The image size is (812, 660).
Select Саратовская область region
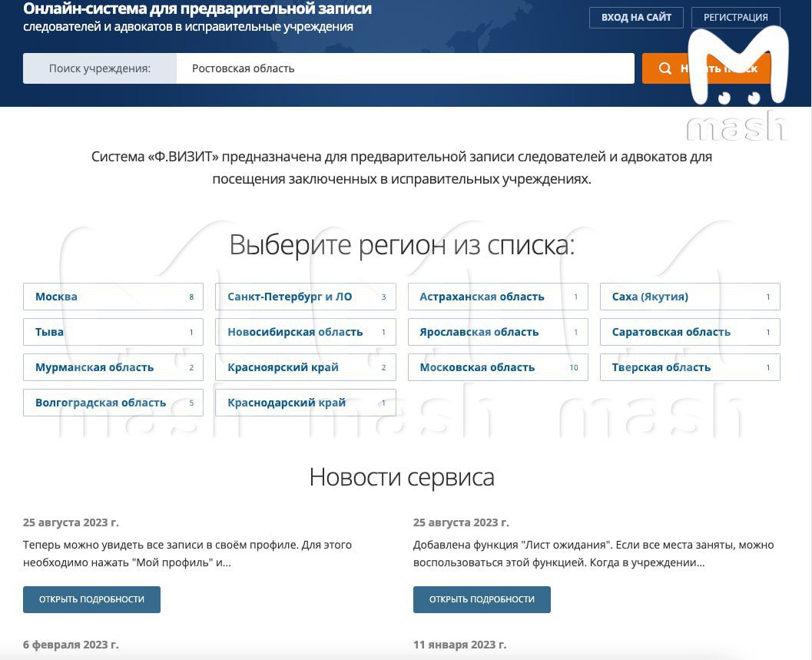coord(689,332)
